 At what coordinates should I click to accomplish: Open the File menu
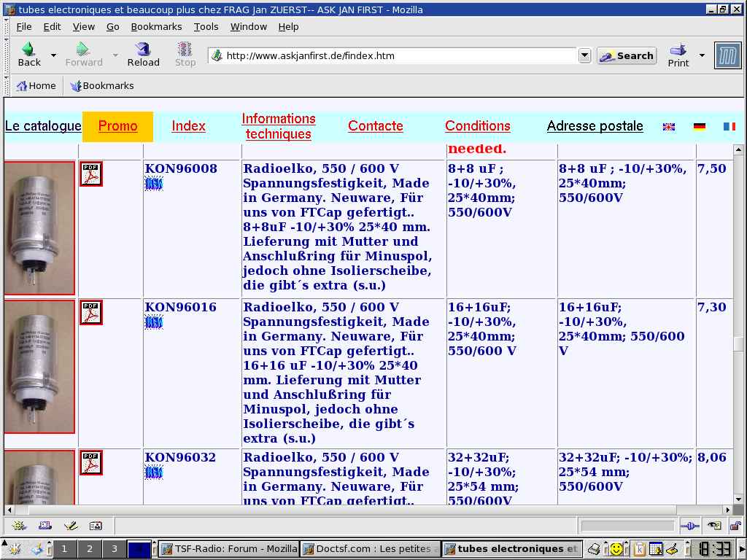[24, 27]
